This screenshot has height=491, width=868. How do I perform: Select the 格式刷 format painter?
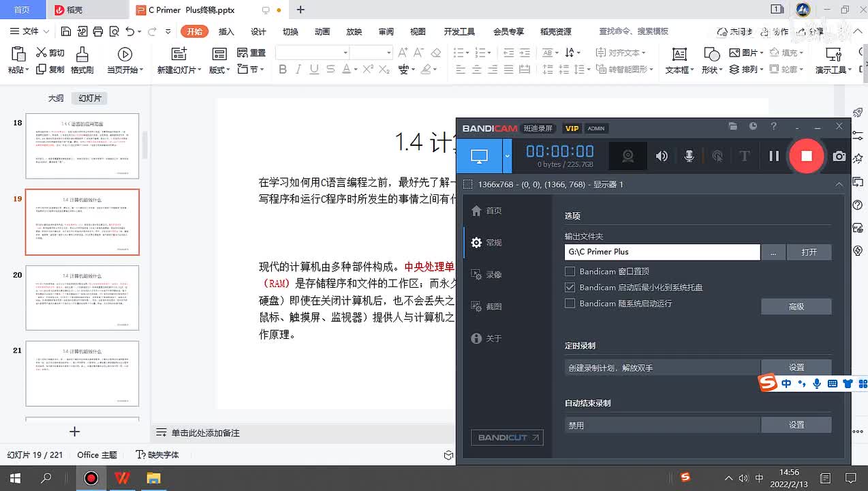82,61
